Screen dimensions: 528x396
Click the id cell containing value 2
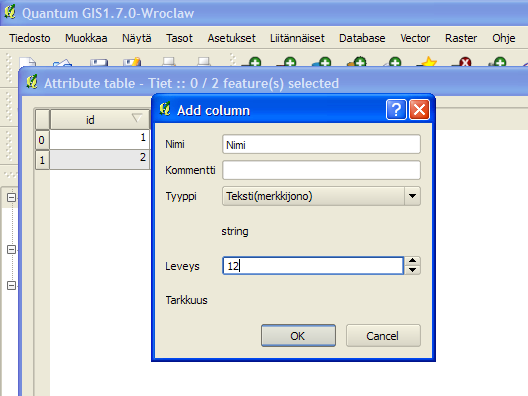tap(100, 159)
